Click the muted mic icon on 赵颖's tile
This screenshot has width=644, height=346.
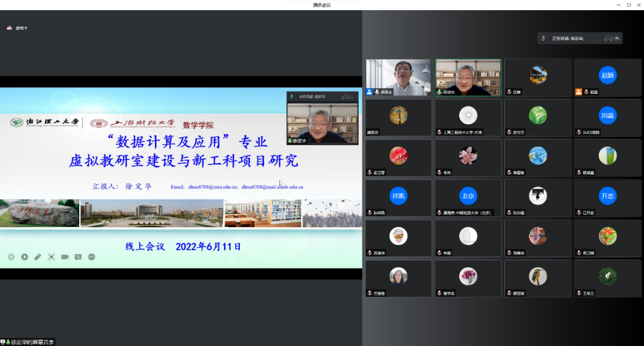[x=586, y=92]
